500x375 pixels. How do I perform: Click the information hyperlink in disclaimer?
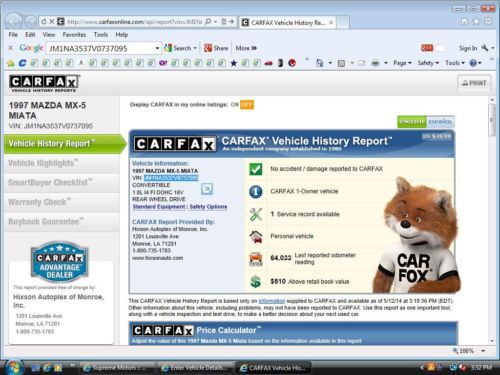coord(272,301)
